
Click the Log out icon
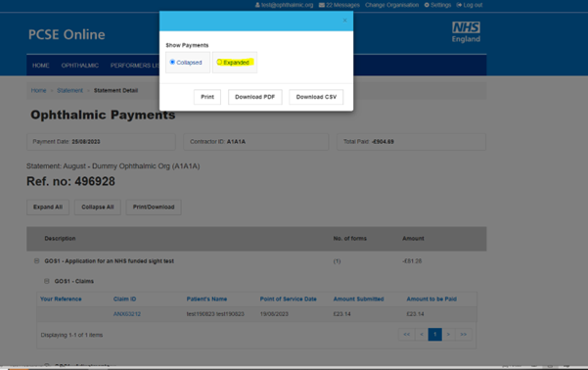tap(459, 5)
